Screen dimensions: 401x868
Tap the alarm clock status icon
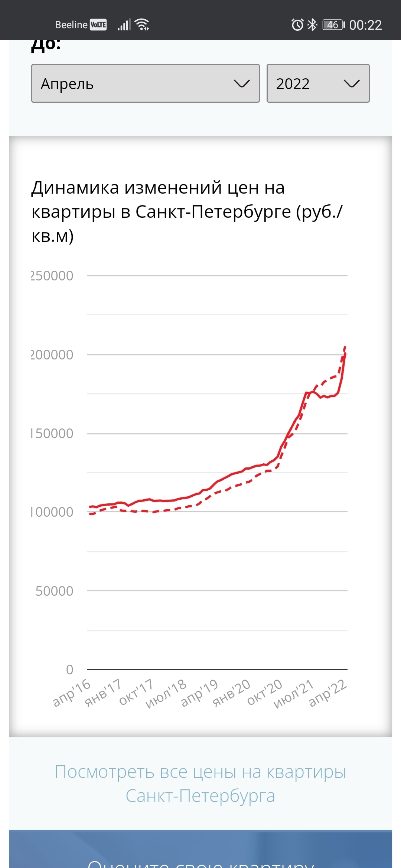point(297,25)
